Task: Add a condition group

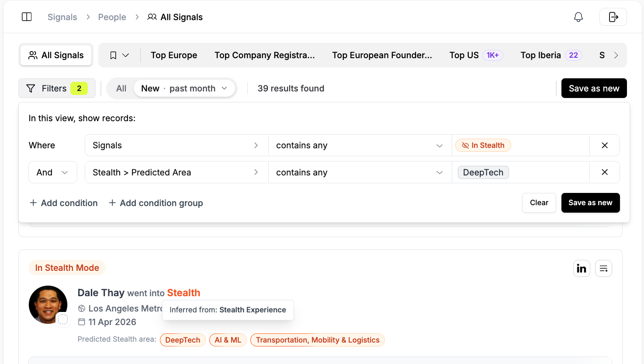Action: 156,203
